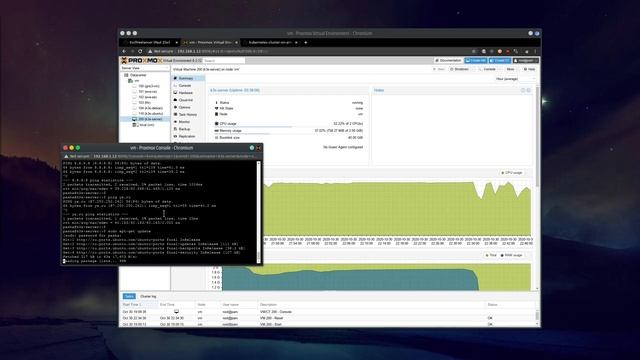Image resolution: width=640 pixels, height=360 pixels.
Task: Select Datacenter node in server tree
Action: pos(138,75)
